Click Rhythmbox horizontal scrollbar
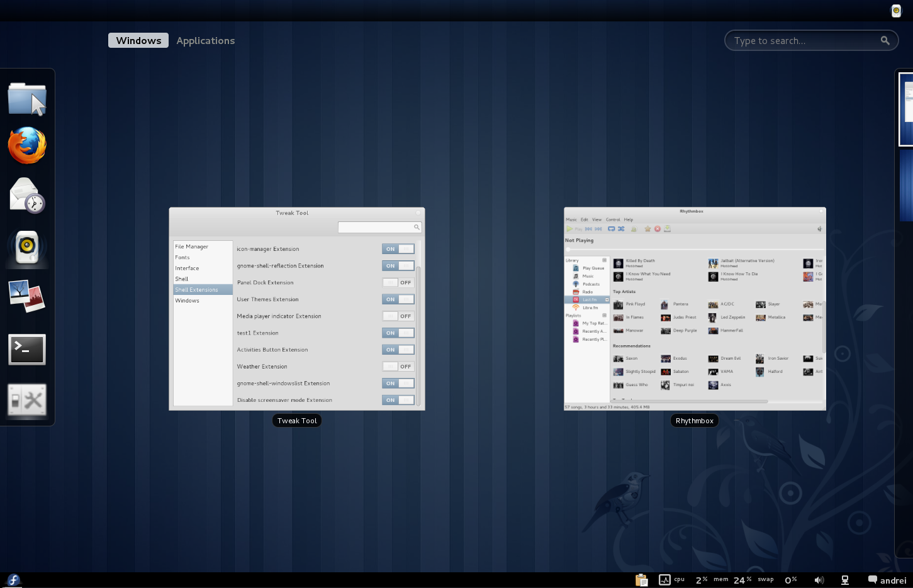The width and height of the screenshot is (913, 588). pyautogui.click(x=689, y=401)
